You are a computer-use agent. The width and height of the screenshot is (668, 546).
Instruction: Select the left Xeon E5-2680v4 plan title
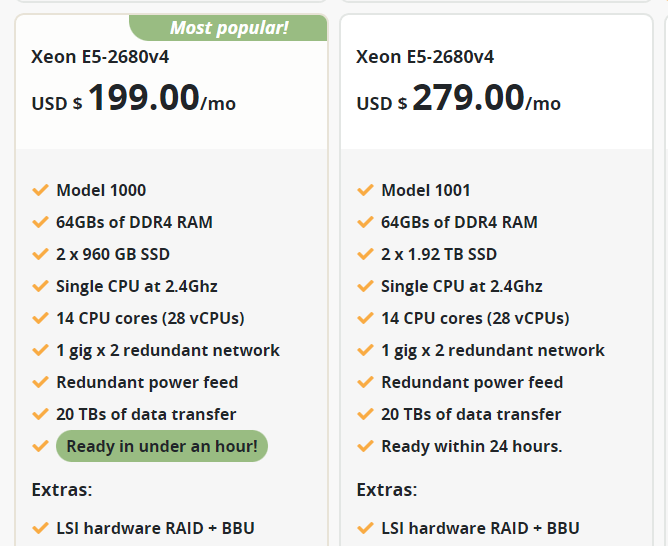tap(100, 57)
